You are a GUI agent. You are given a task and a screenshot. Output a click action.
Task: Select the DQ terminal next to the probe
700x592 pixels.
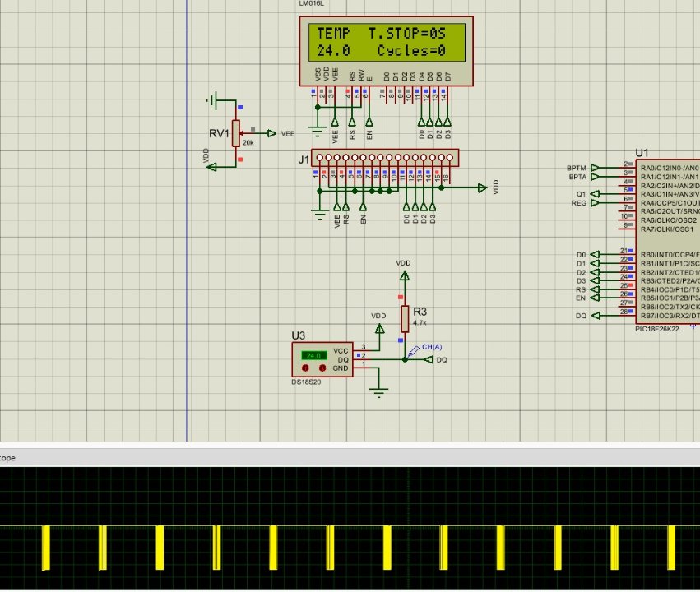coord(429,359)
